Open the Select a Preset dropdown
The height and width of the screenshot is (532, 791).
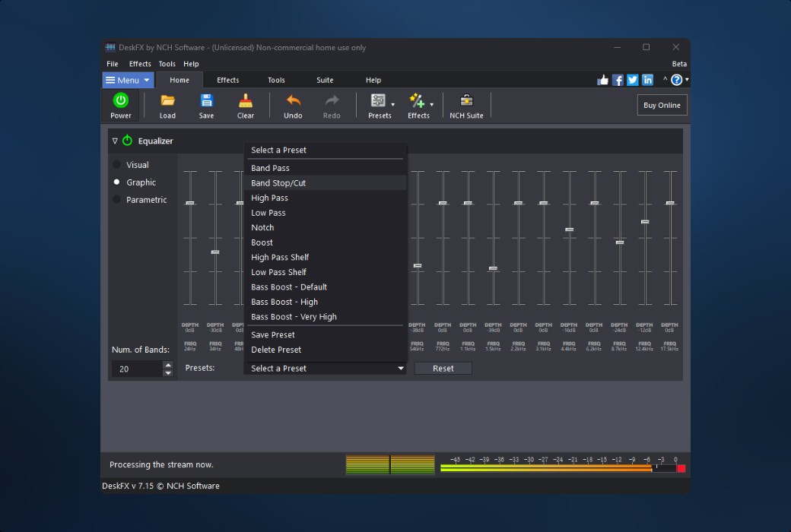click(x=325, y=368)
